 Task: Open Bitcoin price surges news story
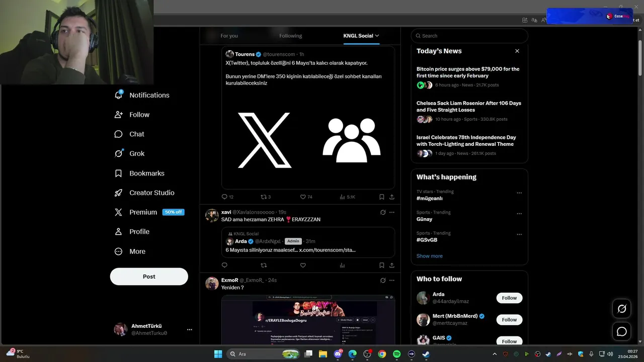click(469, 77)
